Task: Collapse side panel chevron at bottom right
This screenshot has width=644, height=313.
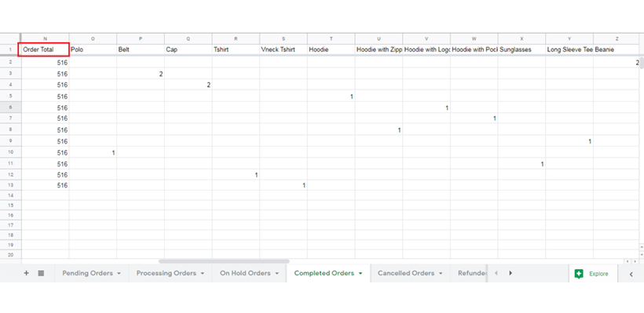Action: 631,274
